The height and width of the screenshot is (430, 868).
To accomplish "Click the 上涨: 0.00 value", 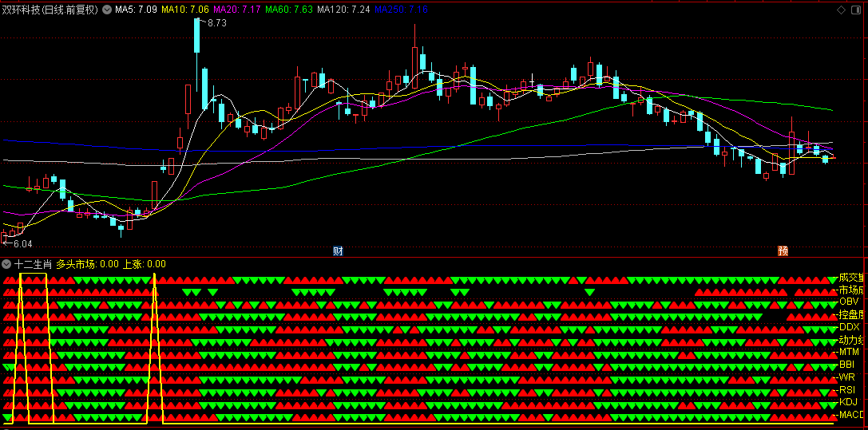I will pyautogui.click(x=144, y=264).
